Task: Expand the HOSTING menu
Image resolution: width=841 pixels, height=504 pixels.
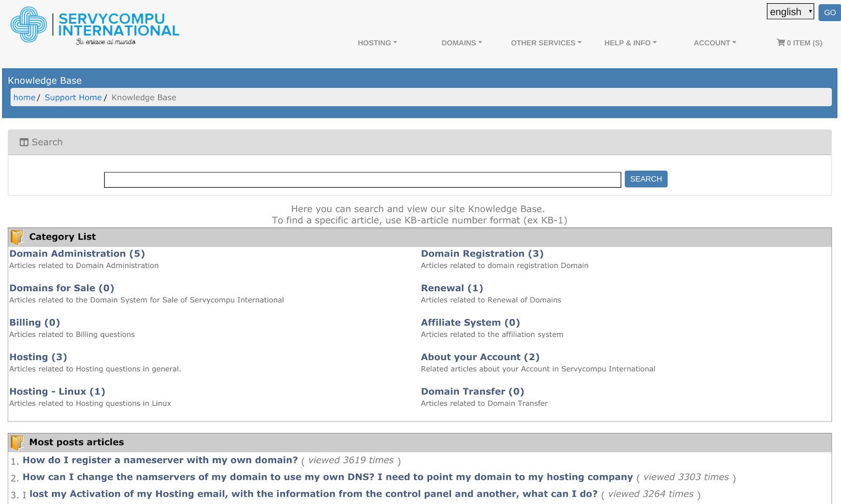Action: (377, 43)
